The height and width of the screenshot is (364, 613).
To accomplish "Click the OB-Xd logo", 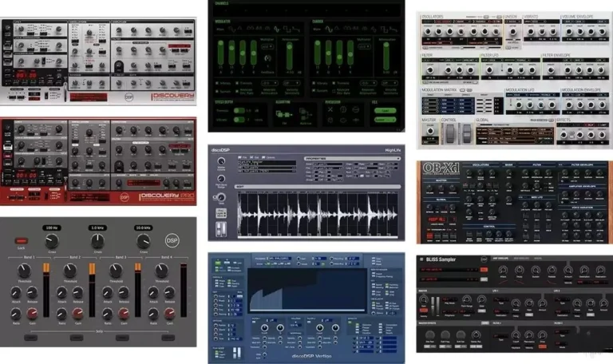I will click(x=441, y=168).
